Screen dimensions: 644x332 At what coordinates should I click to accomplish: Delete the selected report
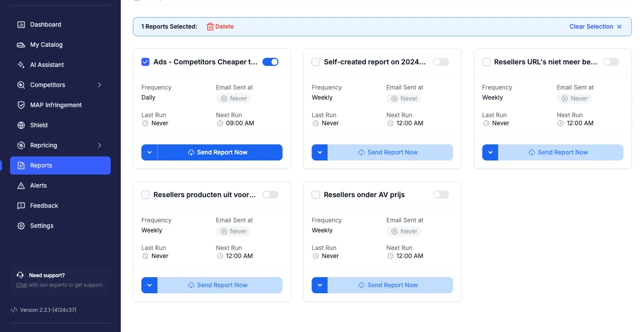pos(220,27)
